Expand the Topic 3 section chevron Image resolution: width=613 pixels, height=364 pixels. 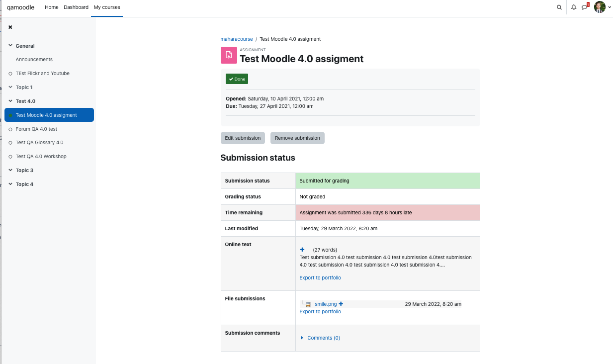point(10,170)
